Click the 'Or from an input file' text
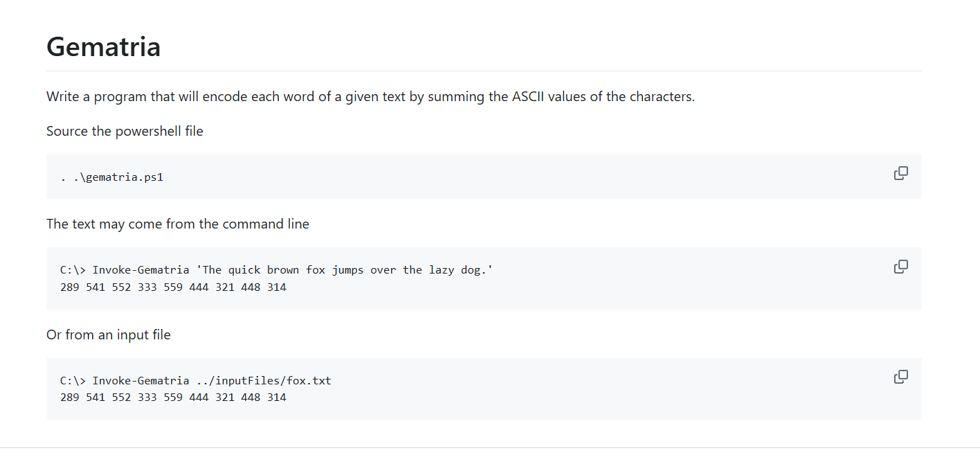The width and height of the screenshot is (980, 464). coord(108,334)
